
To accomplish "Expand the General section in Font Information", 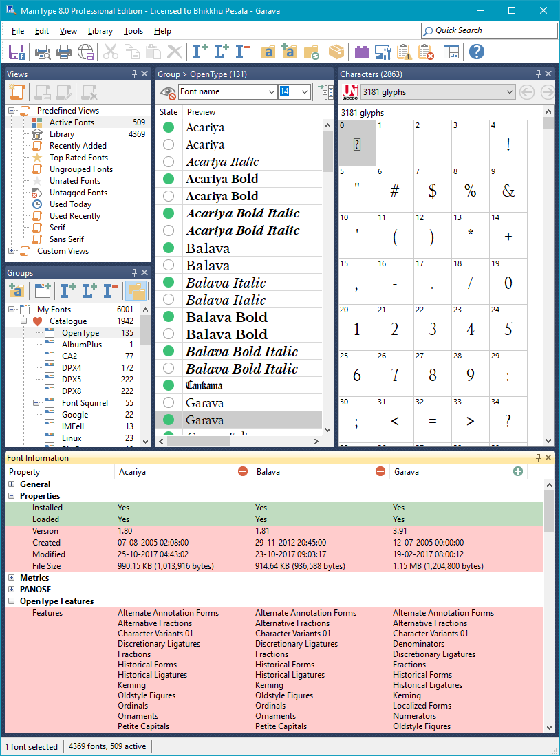I will pos(12,484).
